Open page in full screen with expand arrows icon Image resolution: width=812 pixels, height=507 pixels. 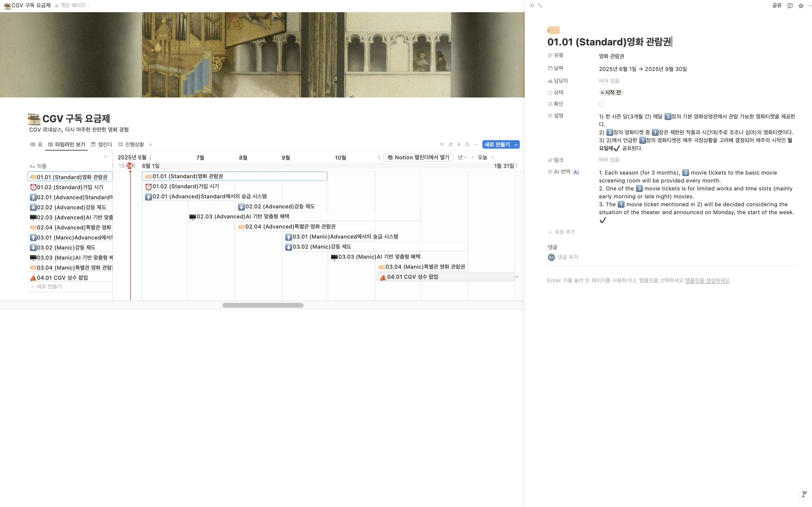[540, 5]
